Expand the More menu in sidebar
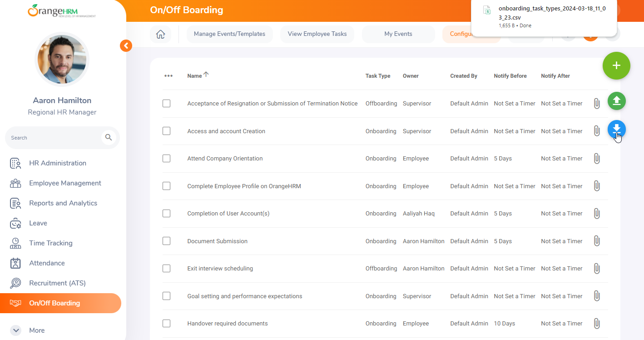The image size is (644, 340). (16, 330)
